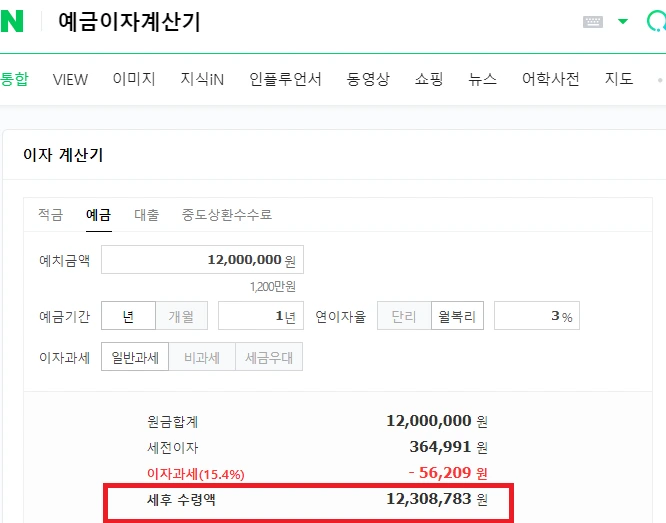
Task: Click the 예치금액 amount input field
Action: pos(202,260)
